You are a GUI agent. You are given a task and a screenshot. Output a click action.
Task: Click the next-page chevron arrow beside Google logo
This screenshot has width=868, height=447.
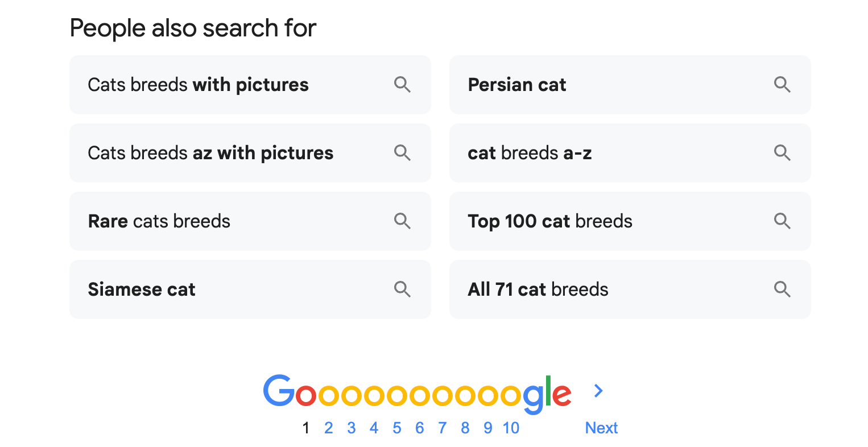click(598, 391)
